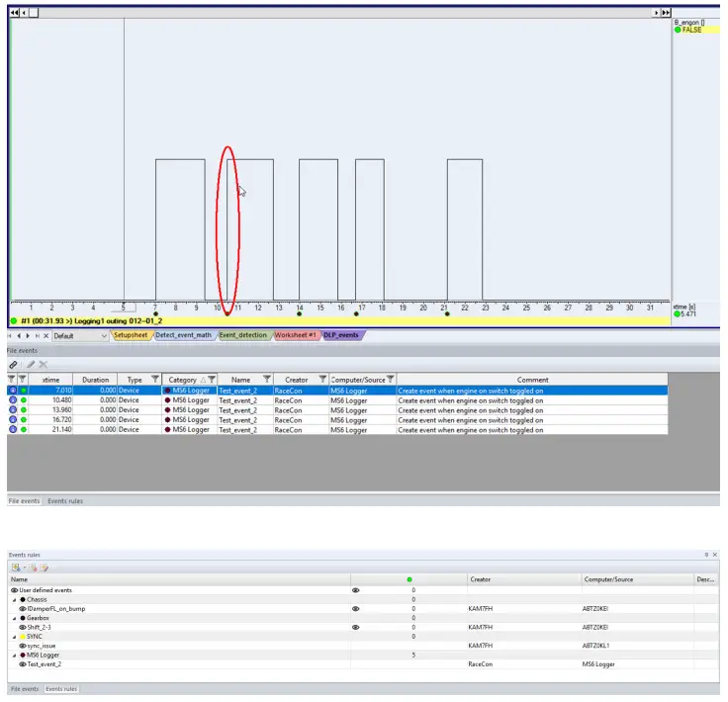Click the Comment column header

pyautogui.click(x=531, y=380)
